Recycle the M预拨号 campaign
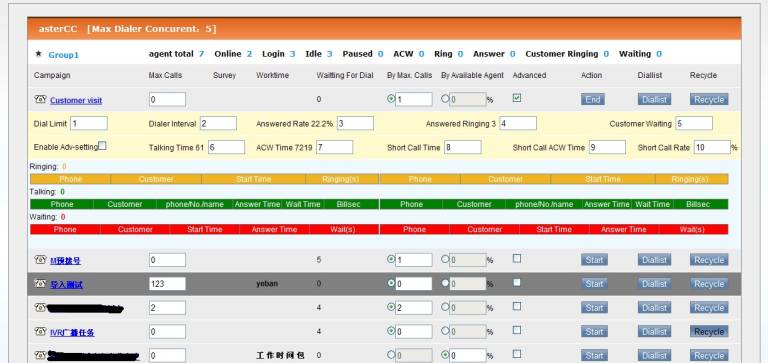 pos(709,260)
